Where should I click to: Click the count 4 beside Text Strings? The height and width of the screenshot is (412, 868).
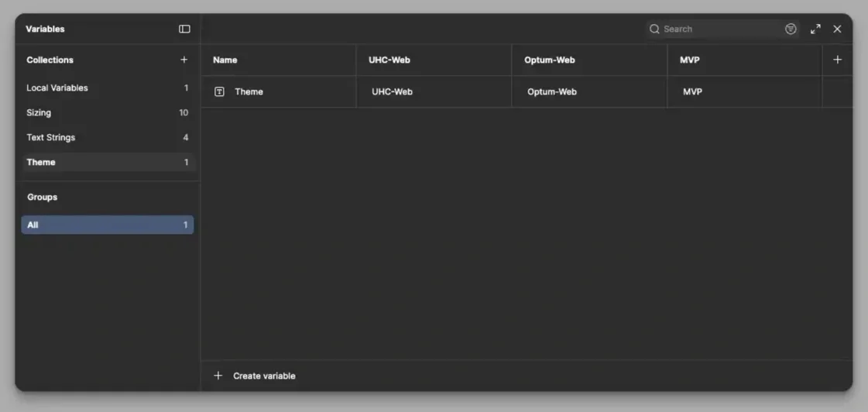point(185,137)
